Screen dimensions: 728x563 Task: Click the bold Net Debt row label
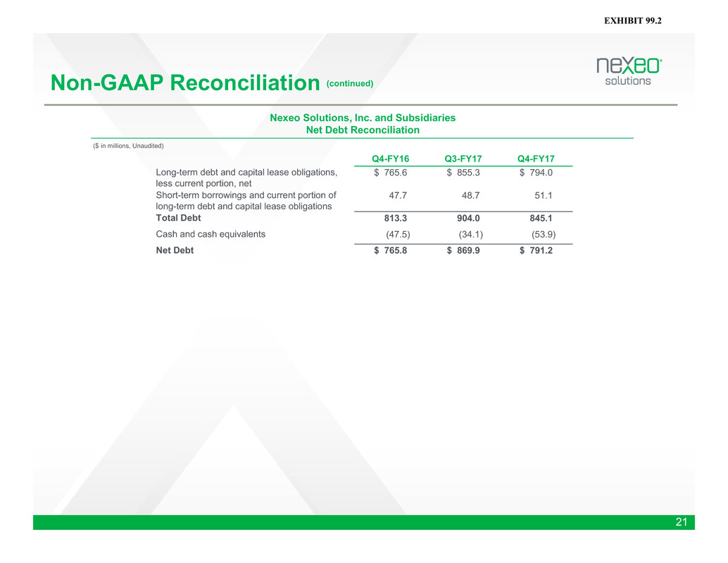click(x=175, y=250)
